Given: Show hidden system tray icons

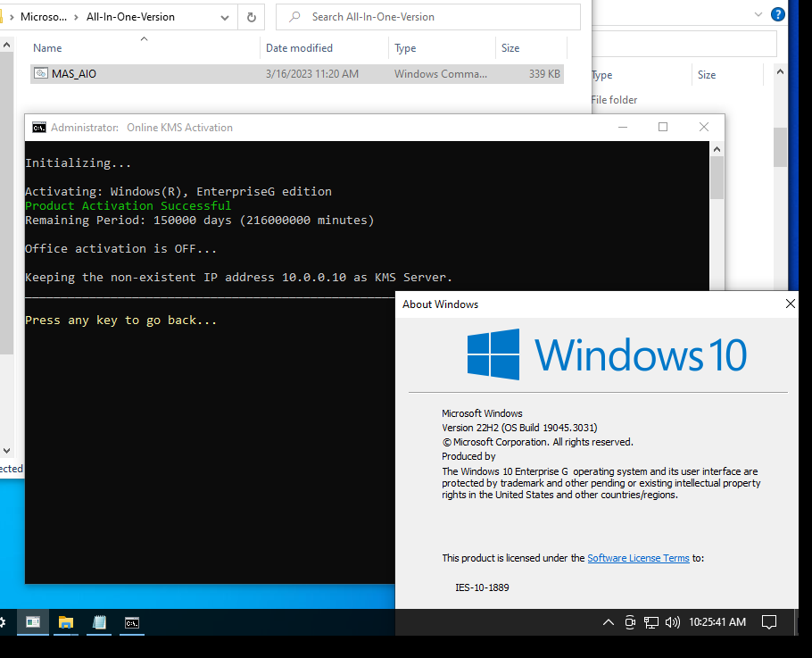Looking at the screenshot, I should (x=609, y=622).
